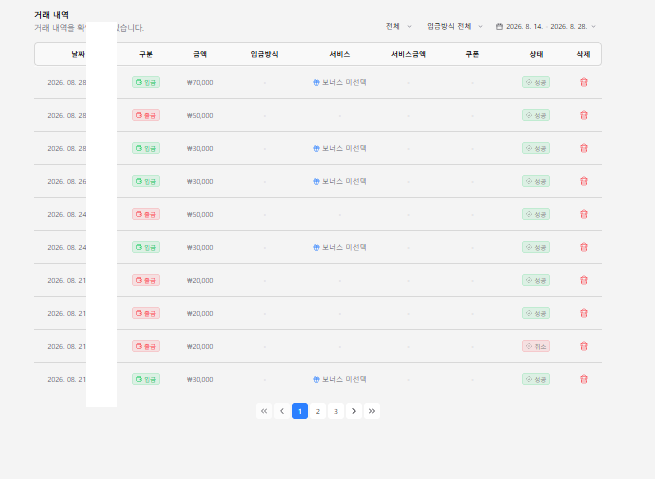Select page 1 in pagination
The height and width of the screenshot is (479, 655).
click(300, 411)
